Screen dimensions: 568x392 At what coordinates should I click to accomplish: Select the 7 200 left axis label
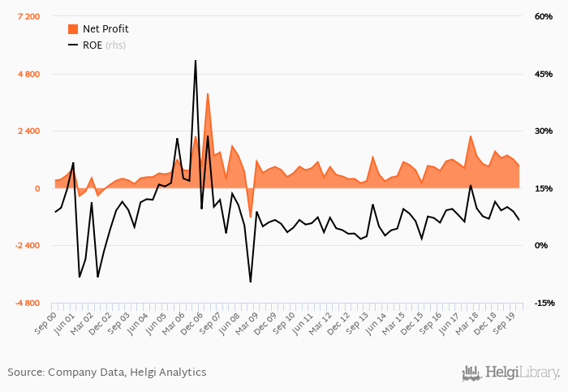pyautogui.click(x=28, y=17)
